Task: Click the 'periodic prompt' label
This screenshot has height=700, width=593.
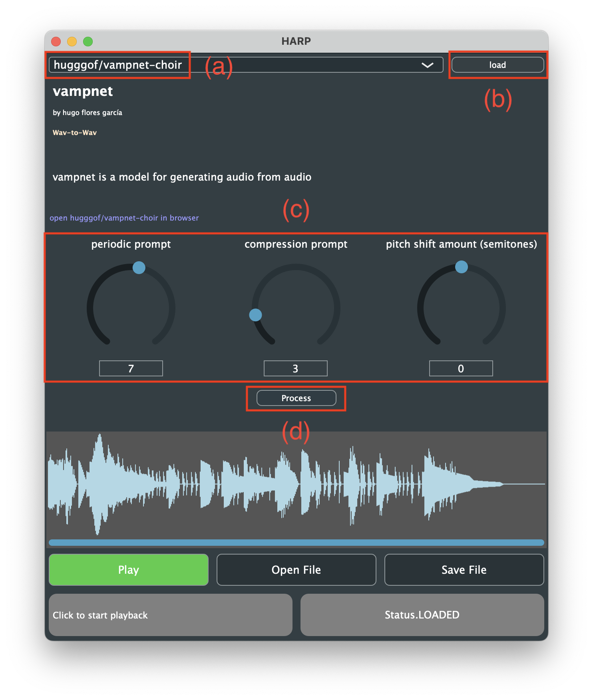Action: [x=131, y=244]
